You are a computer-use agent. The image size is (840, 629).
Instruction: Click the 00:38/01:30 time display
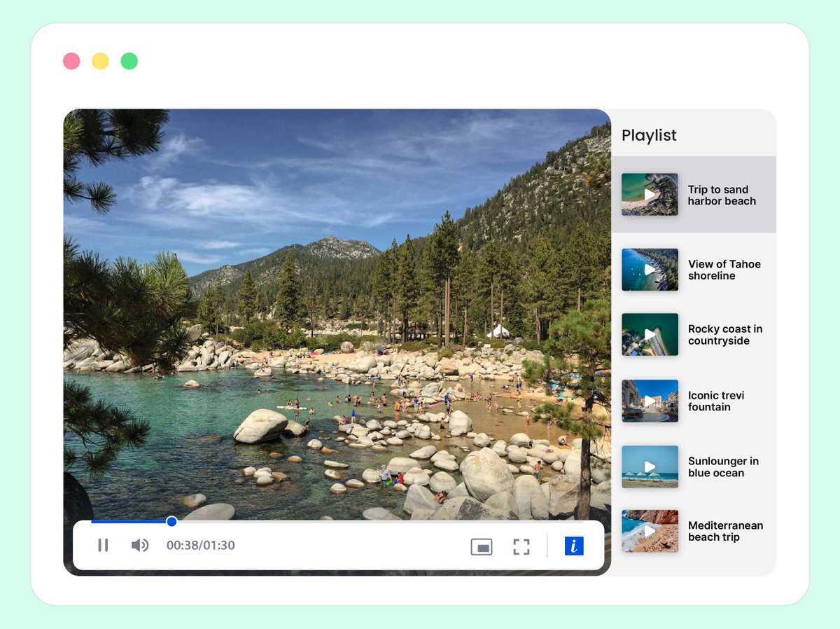[x=200, y=545]
